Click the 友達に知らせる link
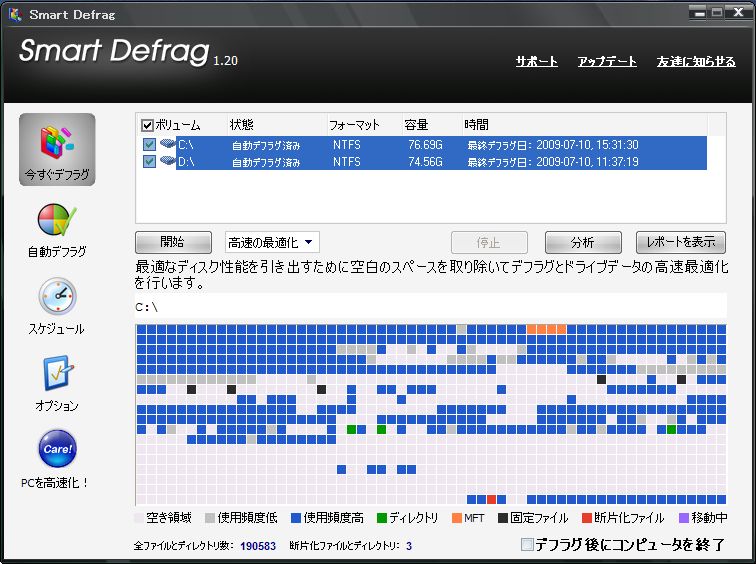The width and height of the screenshot is (756, 564). tap(696, 61)
